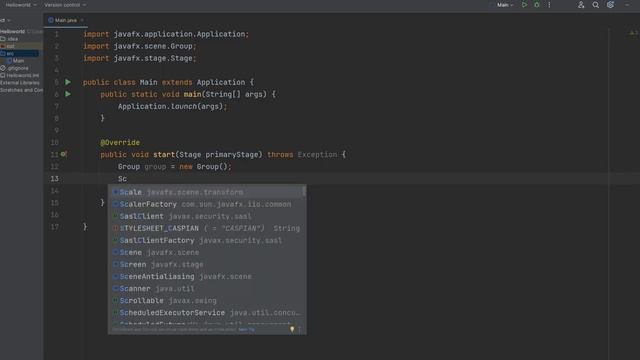640x360 pixels.
Task: Choose Scrollable javax.swing suggestion
Action: (207, 300)
